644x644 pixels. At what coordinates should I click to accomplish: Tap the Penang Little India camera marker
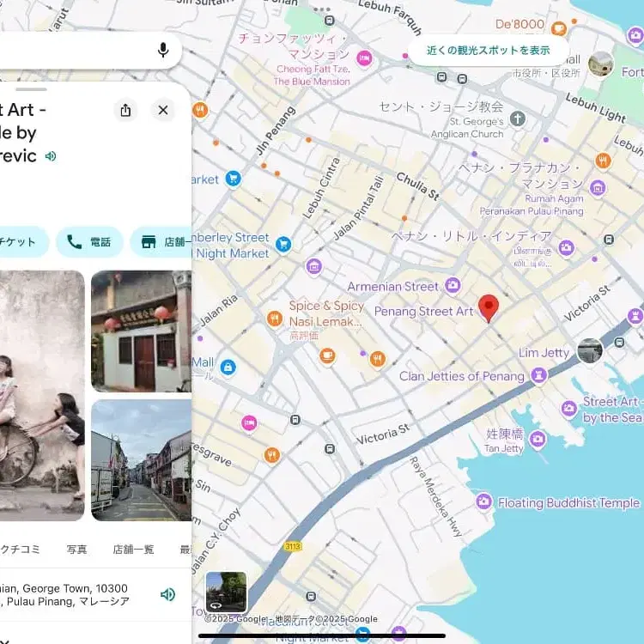(566, 247)
